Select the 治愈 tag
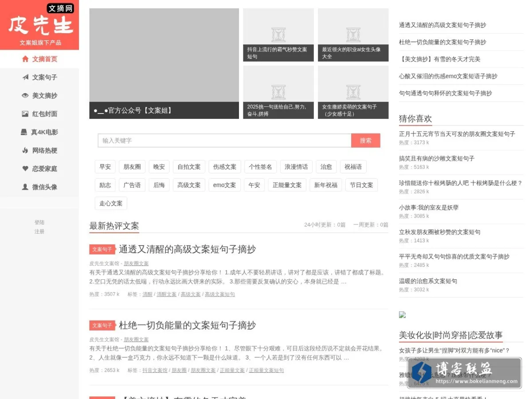Viewport: 532px width, 399px height. [326, 167]
